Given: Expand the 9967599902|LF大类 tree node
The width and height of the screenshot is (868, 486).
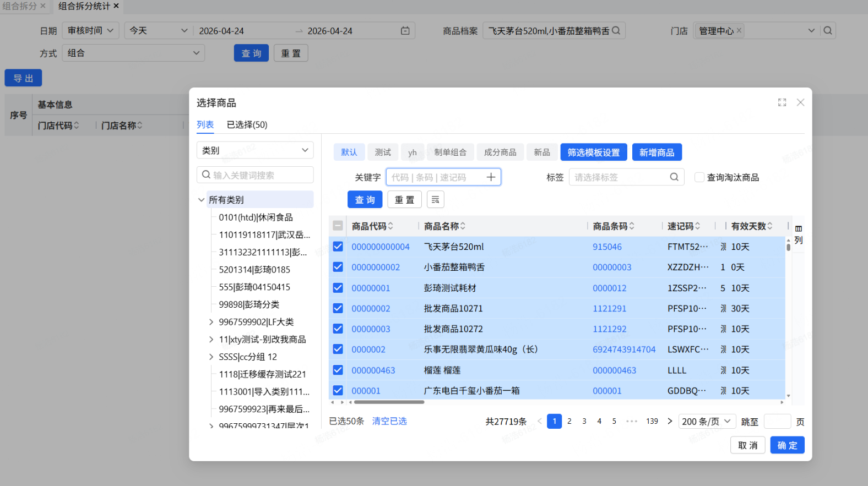Looking at the screenshot, I should pyautogui.click(x=211, y=322).
